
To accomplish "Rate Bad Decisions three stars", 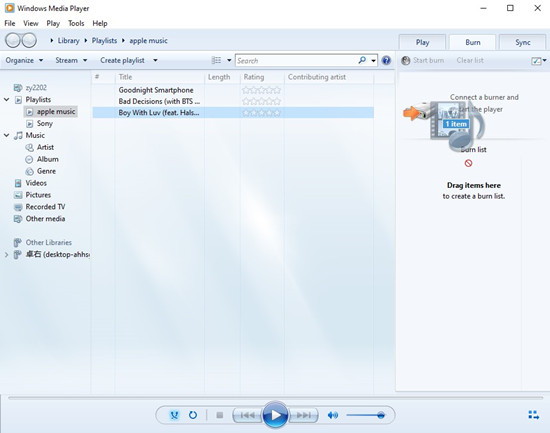I will point(262,101).
